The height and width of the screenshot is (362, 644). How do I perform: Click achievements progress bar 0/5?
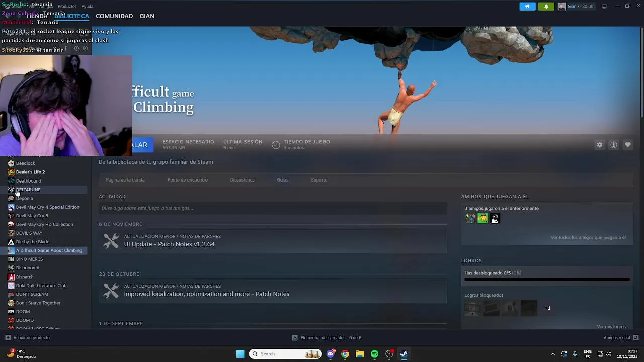click(547, 279)
